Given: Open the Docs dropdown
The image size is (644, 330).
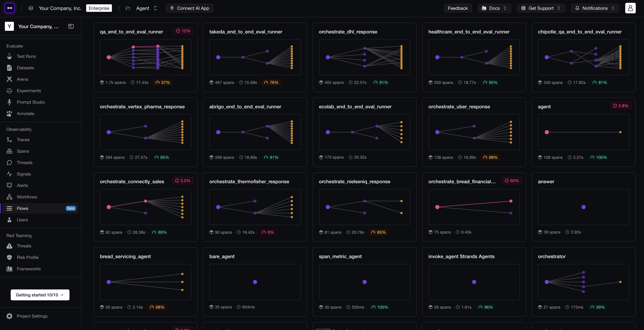Looking at the screenshot, I should (x=494, y=8).
